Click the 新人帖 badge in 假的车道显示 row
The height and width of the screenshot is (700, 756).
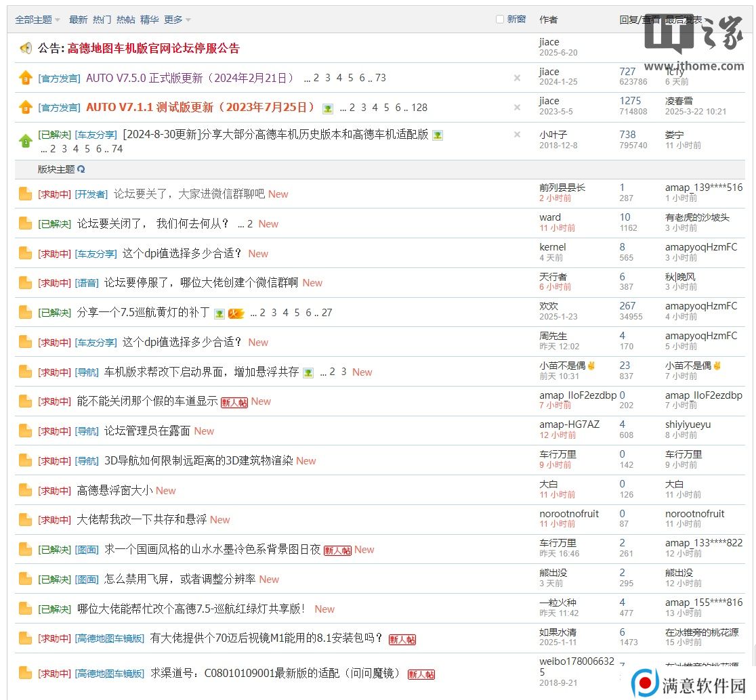pos(234,402)
